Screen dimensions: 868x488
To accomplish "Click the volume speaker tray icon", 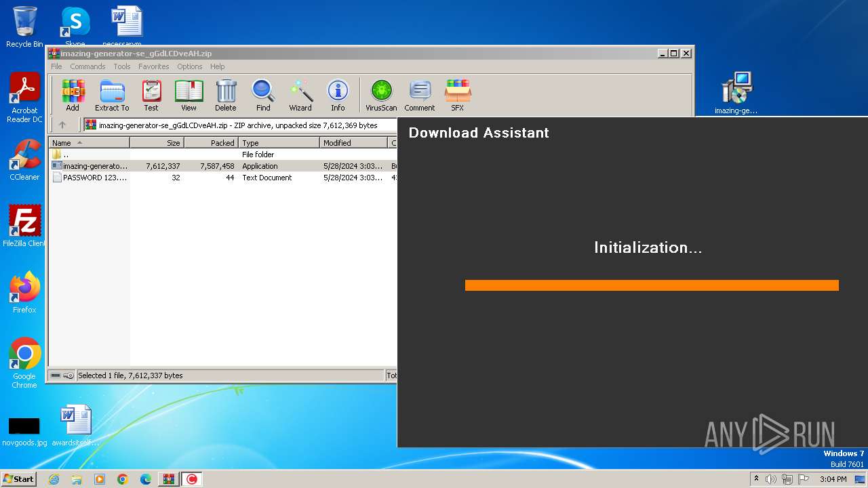I will (x=771, y=479).
